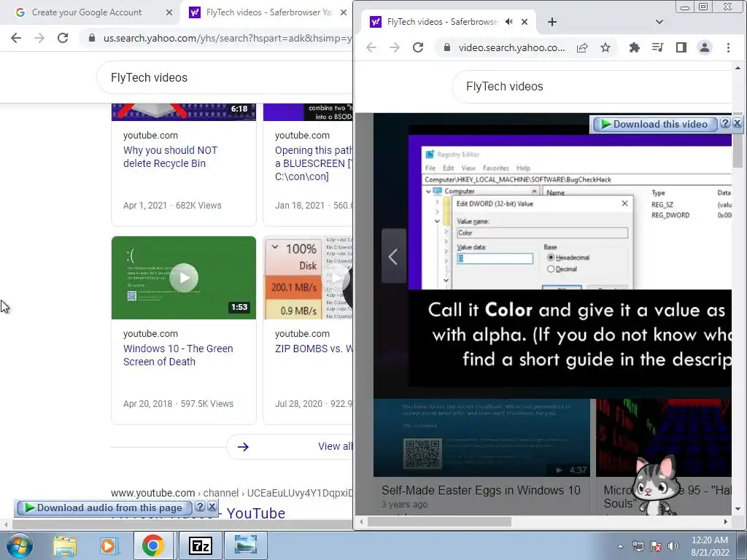Screen dimensions: 747x560
Task: Click the forward arrow in left browser window
Action: tap(39, 38)
